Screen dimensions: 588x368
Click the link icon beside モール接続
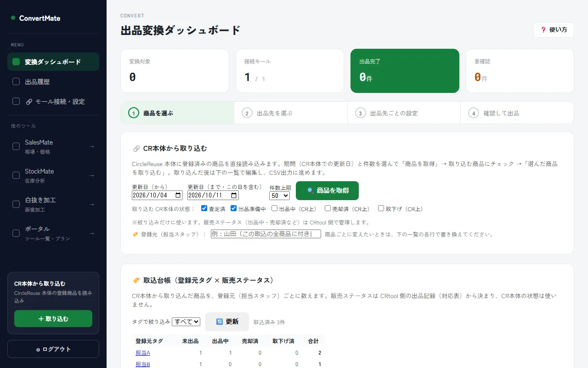click(x=29, y=102)
